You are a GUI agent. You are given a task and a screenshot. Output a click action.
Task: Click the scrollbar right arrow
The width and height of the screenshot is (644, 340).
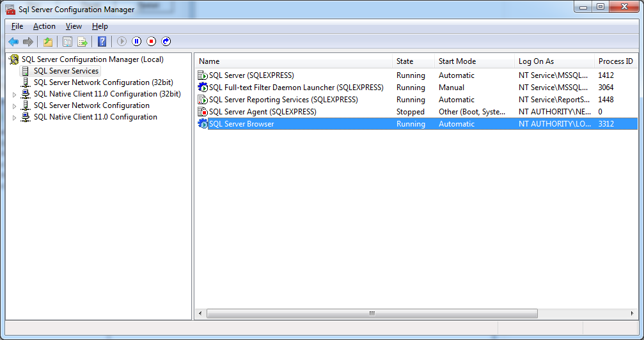[x=632, y=313]
